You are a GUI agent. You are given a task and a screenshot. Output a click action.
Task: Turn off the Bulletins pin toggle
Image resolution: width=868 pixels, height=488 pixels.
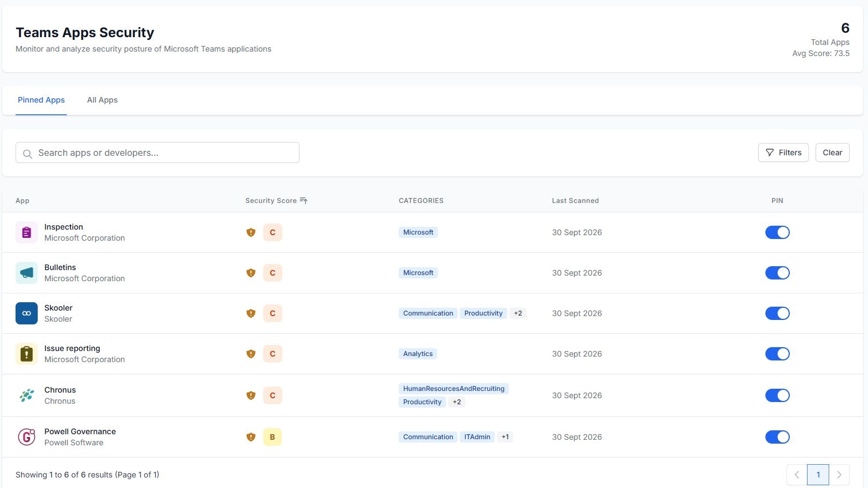pyautogui.click(x=777, y=273)
